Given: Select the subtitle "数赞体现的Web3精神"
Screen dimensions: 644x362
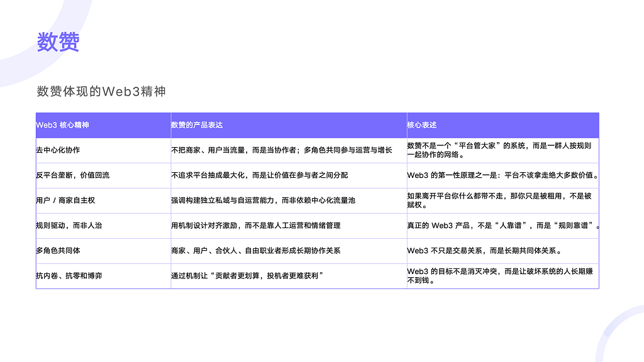Looking at the screenshot, I should [x=101, y=91].
